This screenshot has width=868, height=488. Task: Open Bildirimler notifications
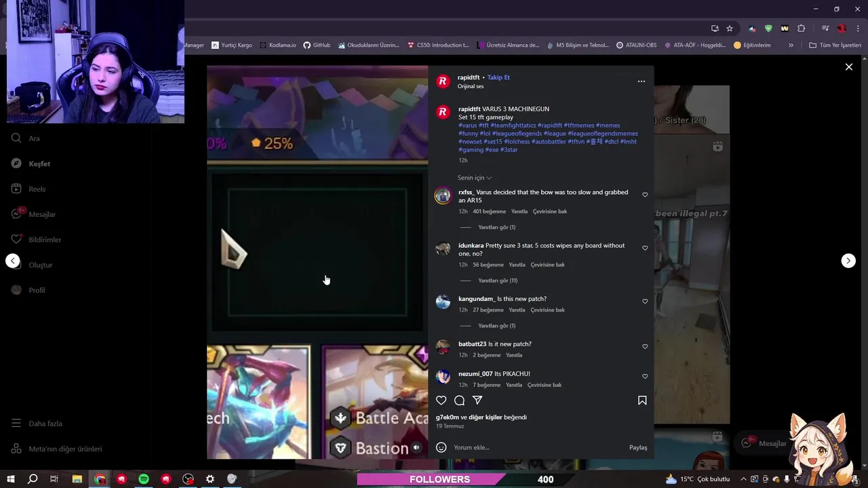[36, 239]
